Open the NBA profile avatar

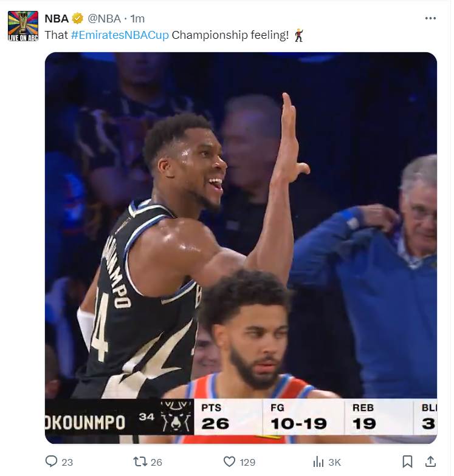[x=23, y=25]
